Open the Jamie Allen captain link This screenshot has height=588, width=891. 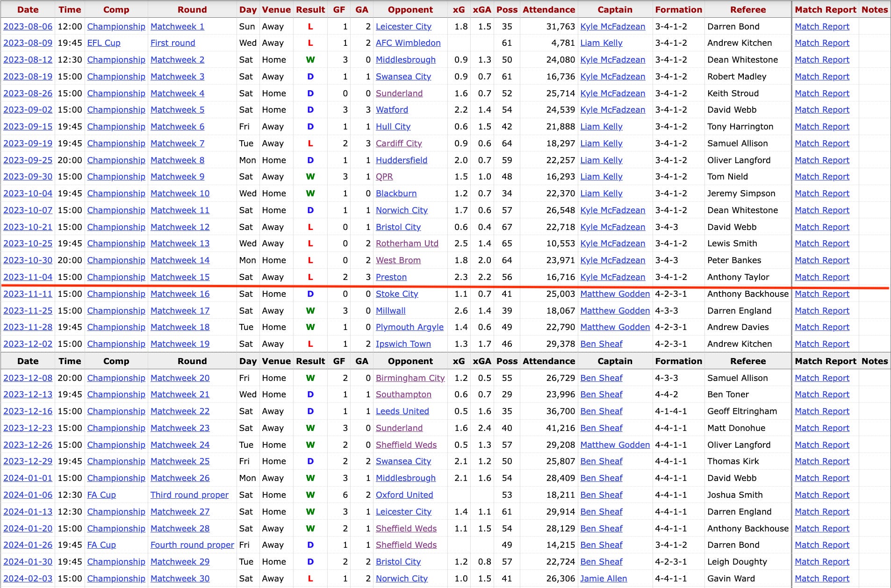point(604,579)
